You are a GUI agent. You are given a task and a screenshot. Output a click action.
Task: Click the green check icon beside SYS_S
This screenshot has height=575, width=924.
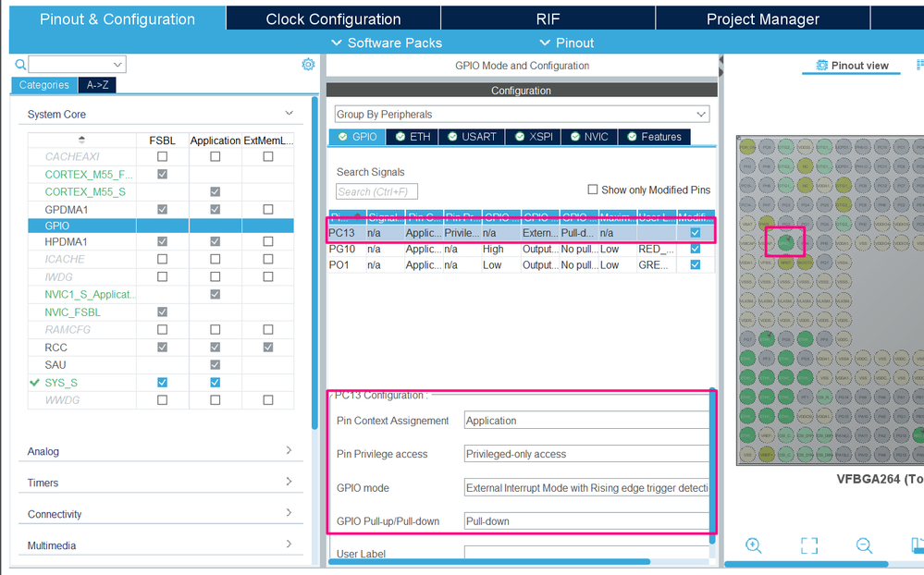click(35, 383)
